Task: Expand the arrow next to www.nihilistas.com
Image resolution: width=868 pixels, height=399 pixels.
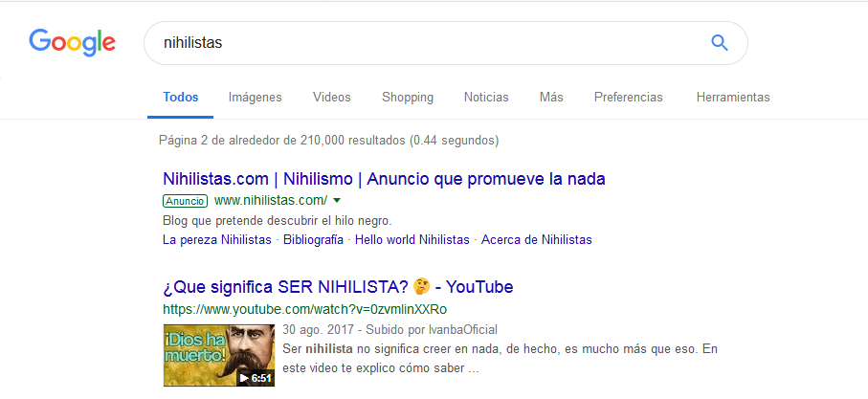Action: (337, 201)
